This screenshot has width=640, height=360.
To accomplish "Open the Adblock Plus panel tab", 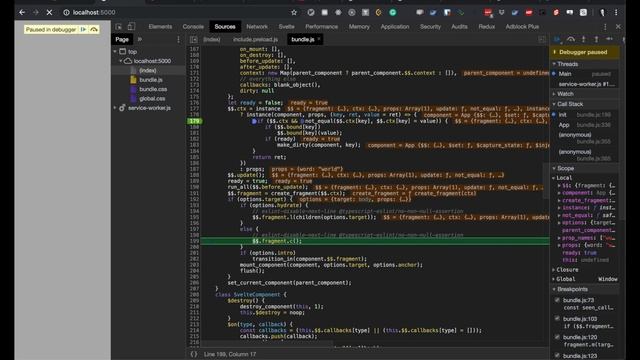I will pyautogui.click(x=522, y=27).
